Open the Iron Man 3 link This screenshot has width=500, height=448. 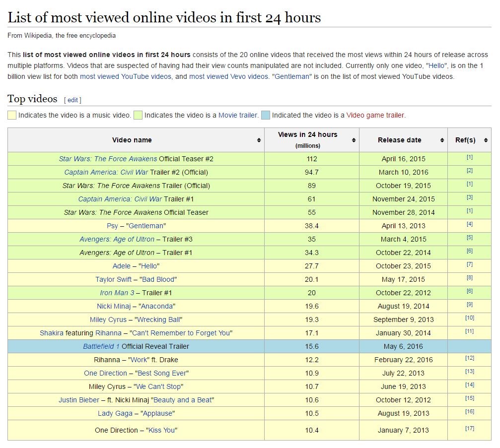[x=117, y=293]
